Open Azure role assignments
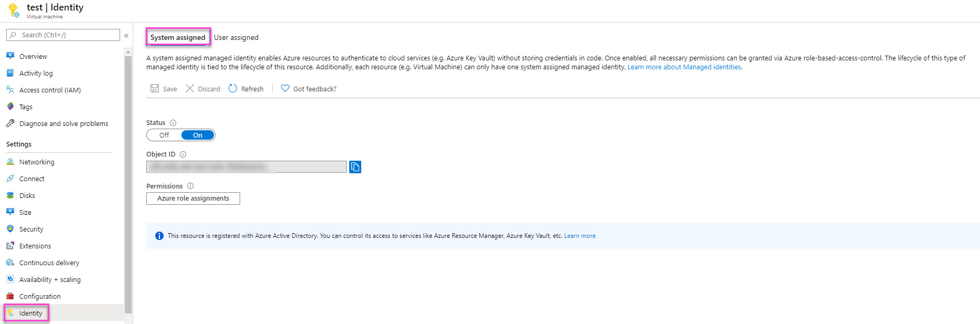The height and width of the screenshot is (324, 980). (x=193, y=198)
